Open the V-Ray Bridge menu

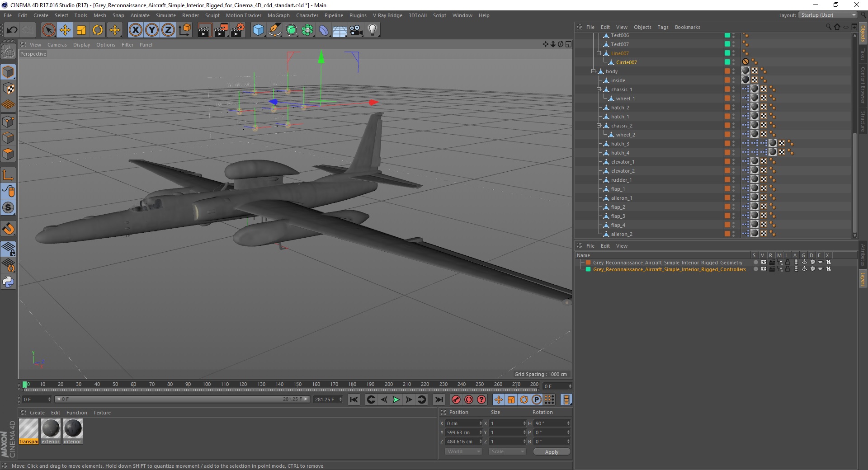(387, 15)
